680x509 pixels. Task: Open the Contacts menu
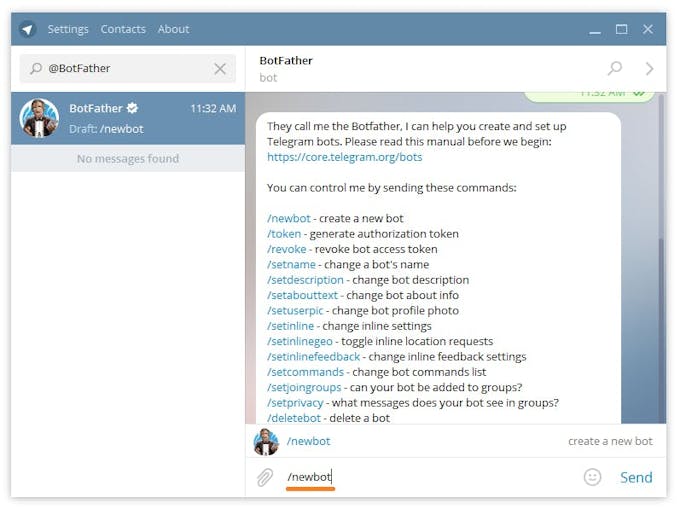click(123, 29)
